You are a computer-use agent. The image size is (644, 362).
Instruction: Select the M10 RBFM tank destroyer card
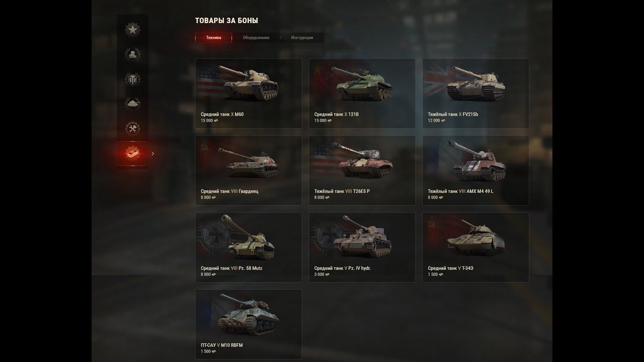click(x=249, y=324)
